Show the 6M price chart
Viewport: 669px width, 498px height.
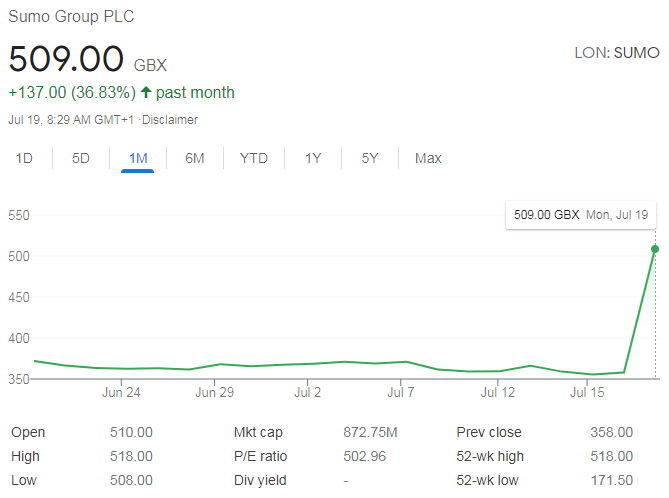point(195,158)
